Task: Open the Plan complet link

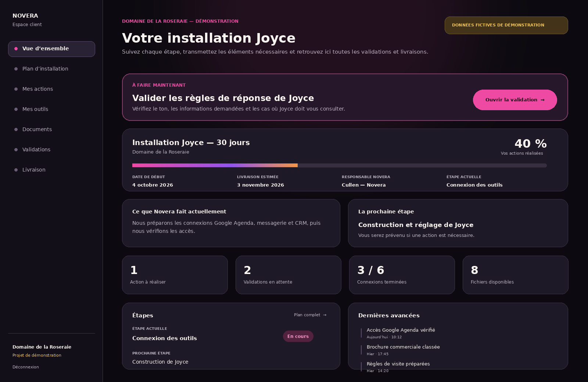Action: click(310, 315)
